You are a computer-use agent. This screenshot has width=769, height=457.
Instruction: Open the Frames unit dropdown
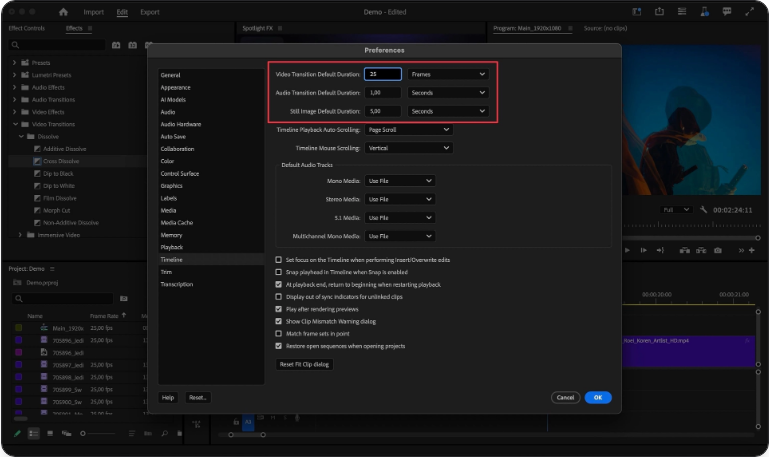tap(448, 74)
